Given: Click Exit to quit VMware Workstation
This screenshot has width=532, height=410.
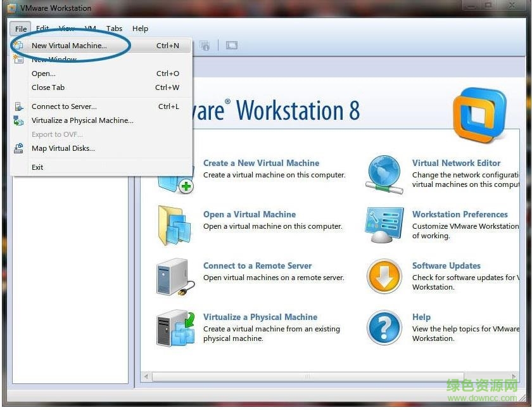Looking at the screenshot, I should [x=37, y=167].
